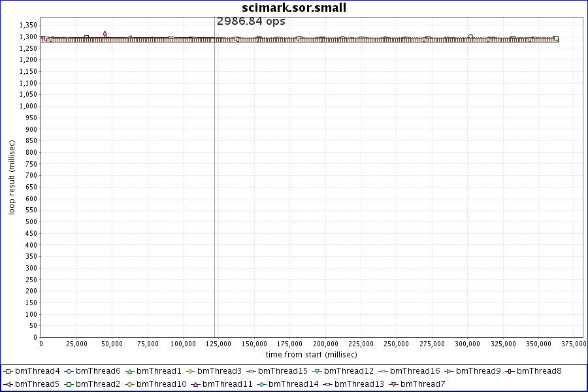Click the "loop result (millisec)" axis label
The image size is (588, 392).
(12, 178)
